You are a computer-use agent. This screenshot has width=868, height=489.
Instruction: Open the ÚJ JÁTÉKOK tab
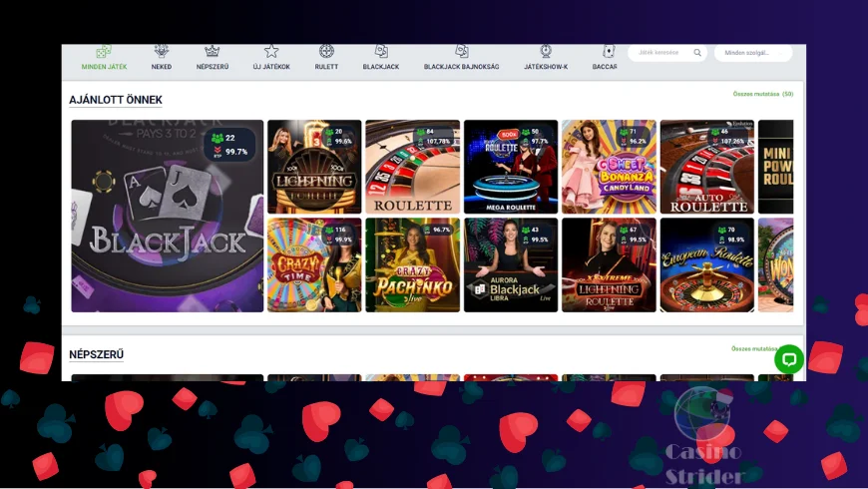[x=271, y=67]
